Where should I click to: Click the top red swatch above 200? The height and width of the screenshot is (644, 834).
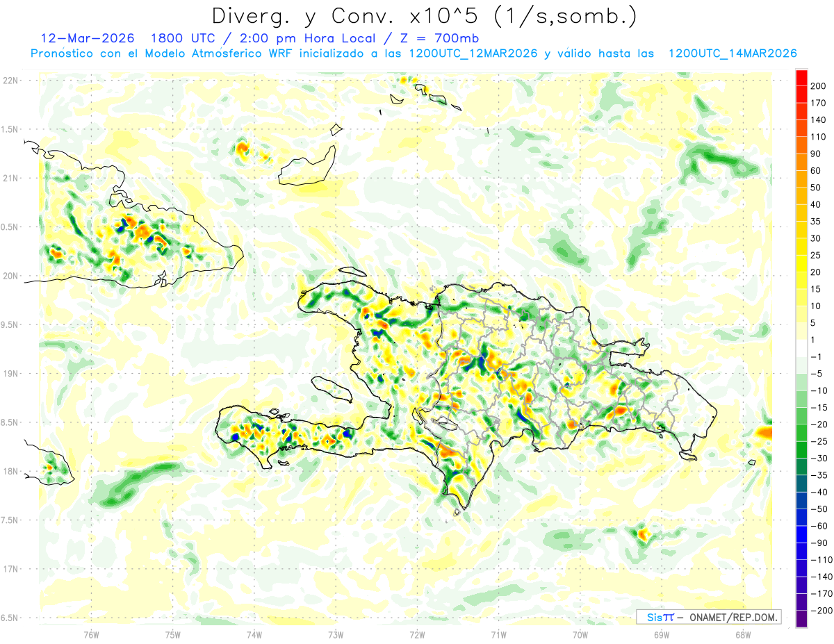coord(801,78)
